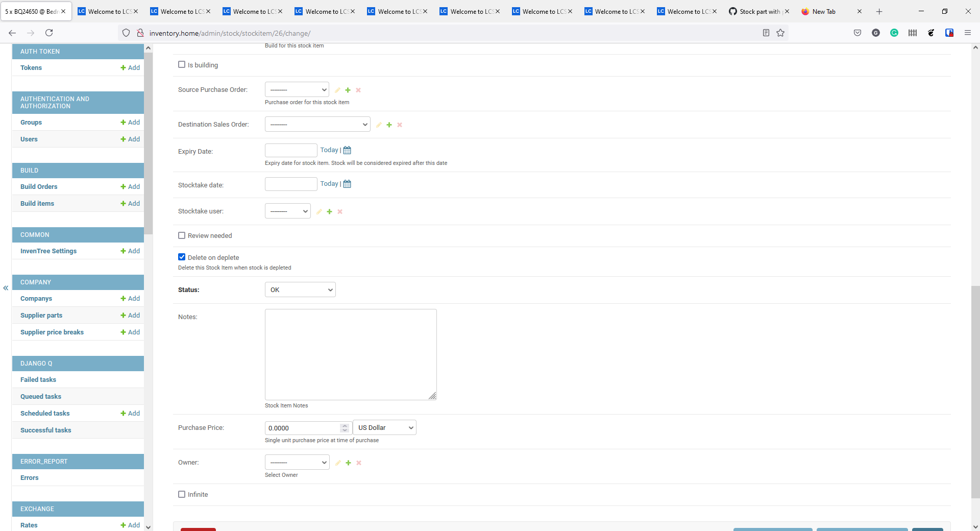This screenshot has height=531, width=980.
Task: Open the US Dollar currency dropdown
Action: point(384,427)
